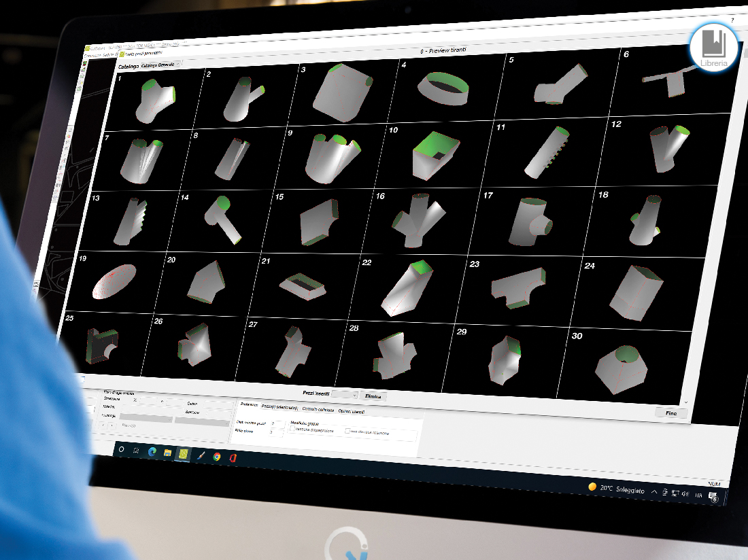This screenshot has height=560, width=748.
Task: Select fitting 25 thumbnail
Action: [102, 345]
